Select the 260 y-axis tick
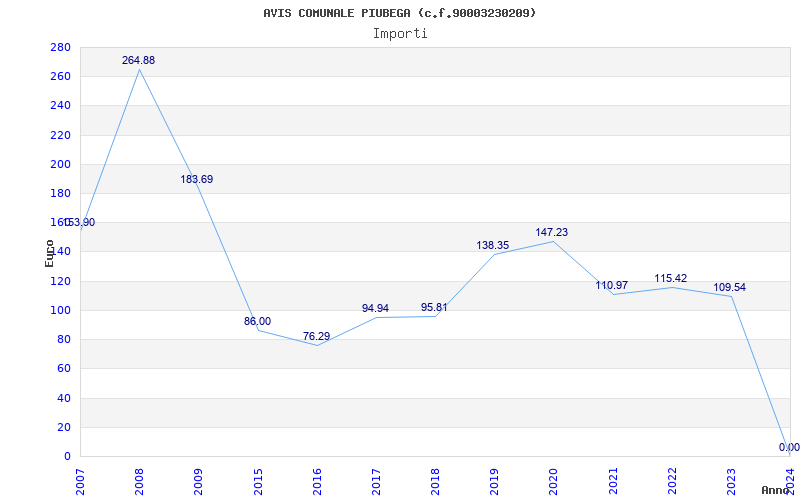This screenshot has height=500, width=800. point(60,77)
